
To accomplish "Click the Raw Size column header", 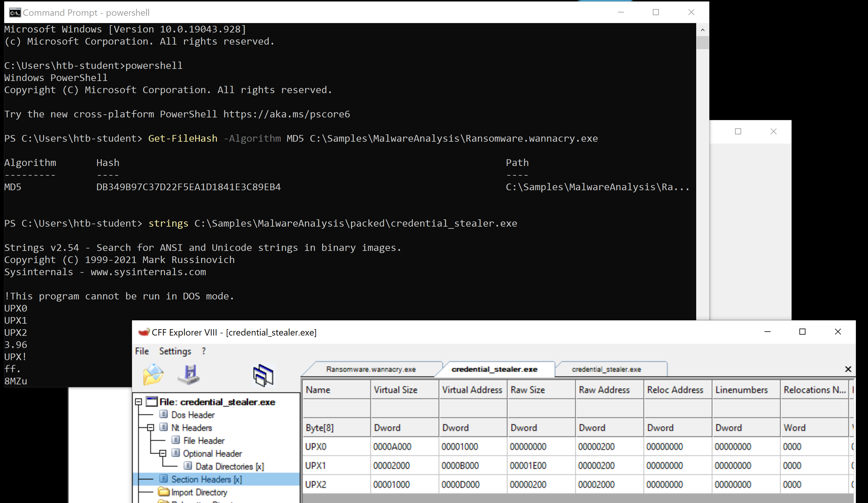I will [541, 390].
